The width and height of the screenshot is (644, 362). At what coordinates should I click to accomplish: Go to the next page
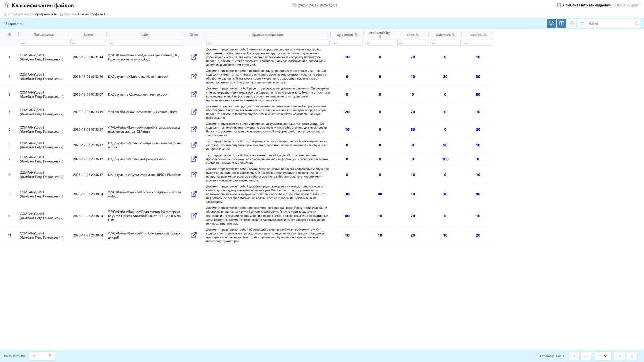619,356
